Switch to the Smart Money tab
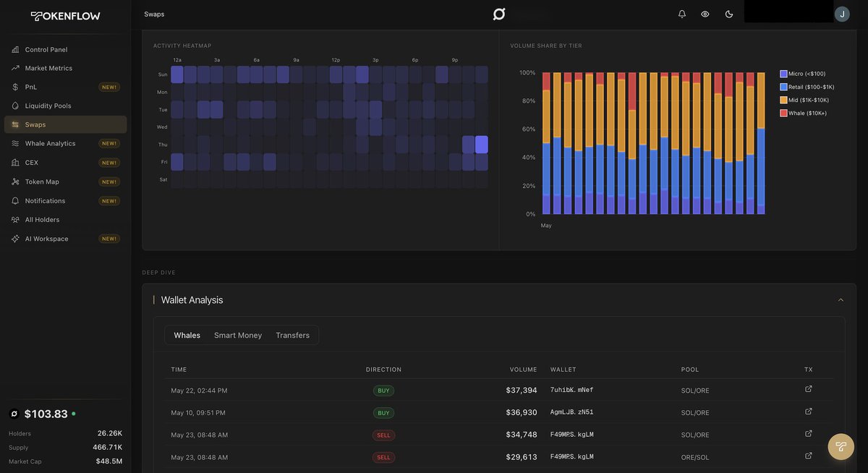This screenshot has height=473, width=868. (x=238, y=335)
